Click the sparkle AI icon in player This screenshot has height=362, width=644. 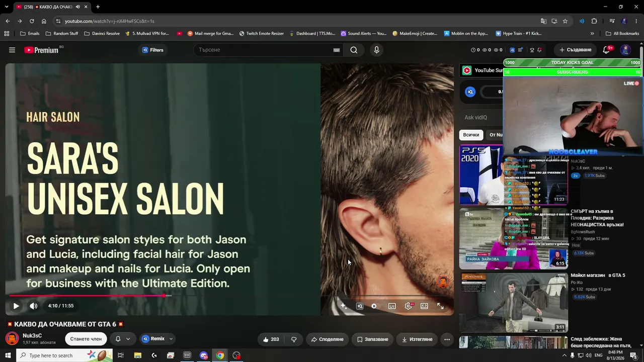click(x=344, y=306)
